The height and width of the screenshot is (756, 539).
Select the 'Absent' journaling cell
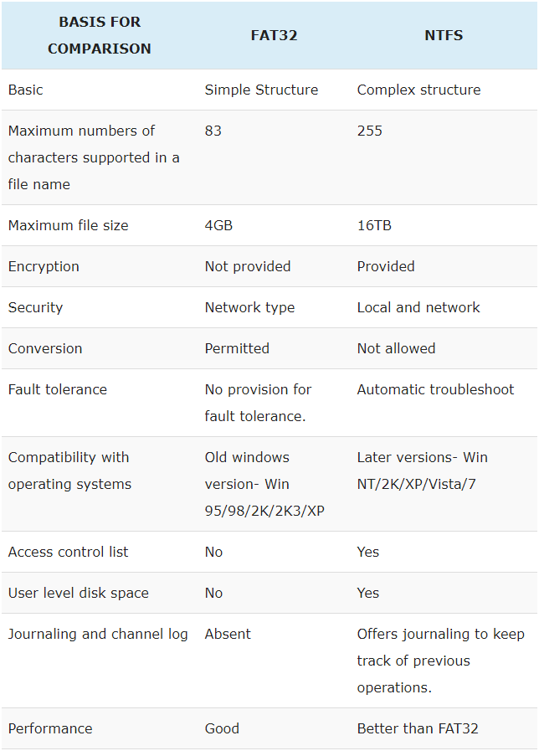click(x=228, y=634)
